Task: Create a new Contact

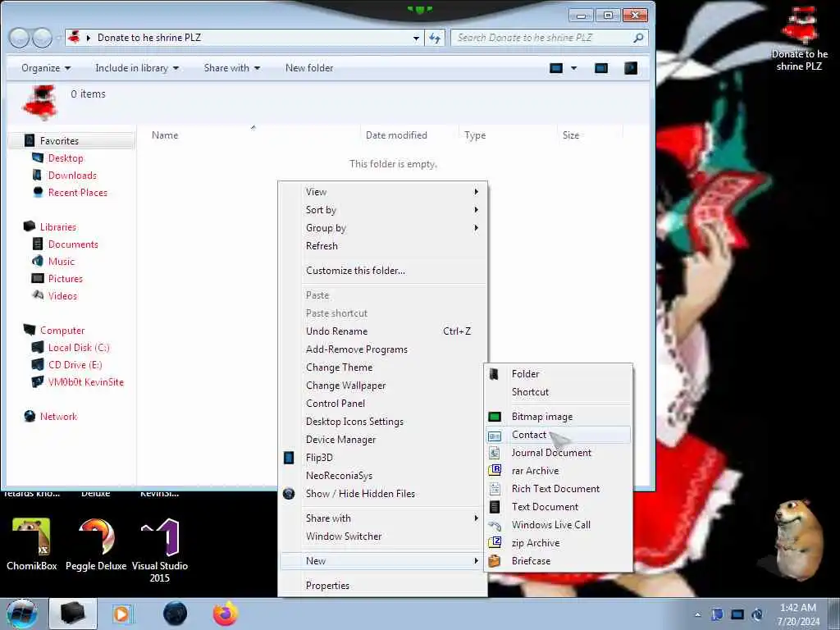Action: pyautogui.click(x=558, y=435)
